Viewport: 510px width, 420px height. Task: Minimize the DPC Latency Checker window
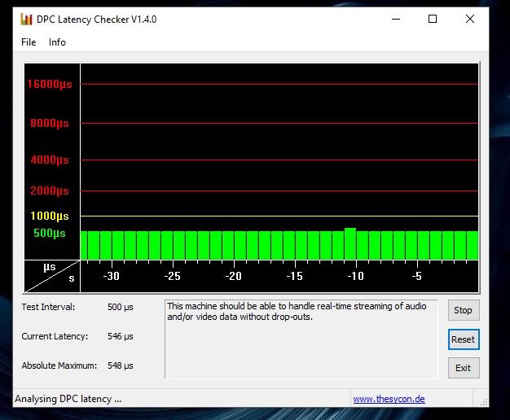click(x=396, y=19)
